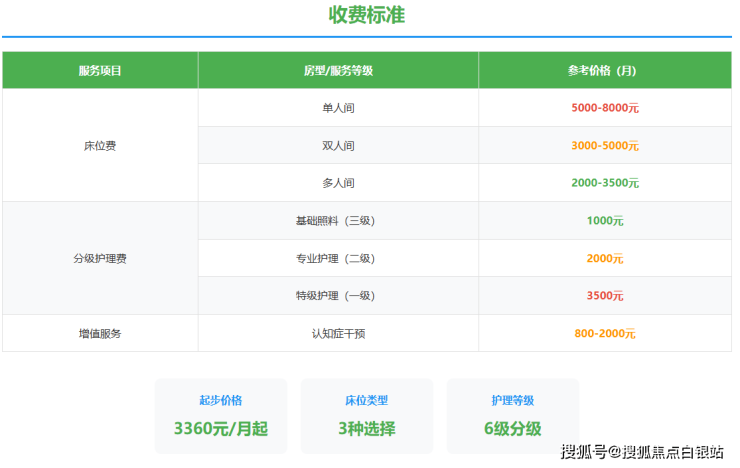Open the 起步价格 3360元/月起 card
Viewport: 740px width, 468px height.
pos(220,415)
